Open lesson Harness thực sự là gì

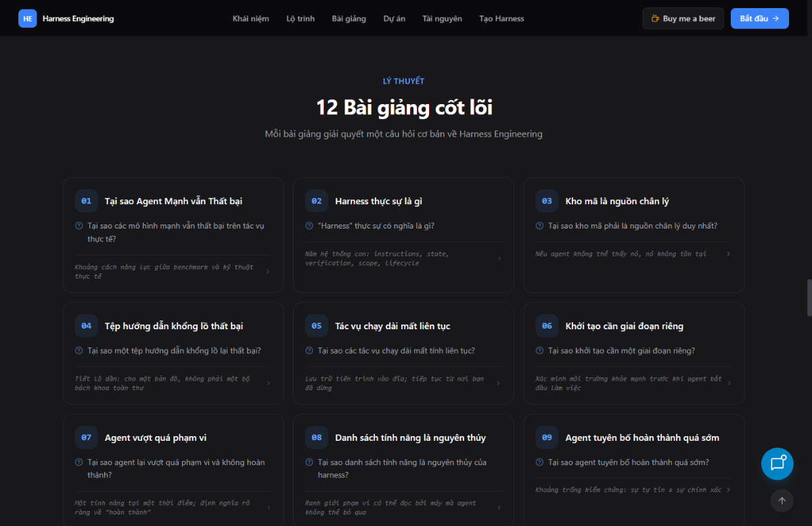[x=403, y=235]
